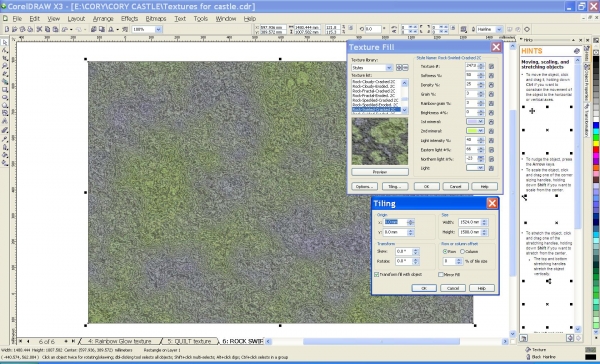The image size is (600, 364).
Task: Click the Texture # spinner arrows
Action: point(481,66)
